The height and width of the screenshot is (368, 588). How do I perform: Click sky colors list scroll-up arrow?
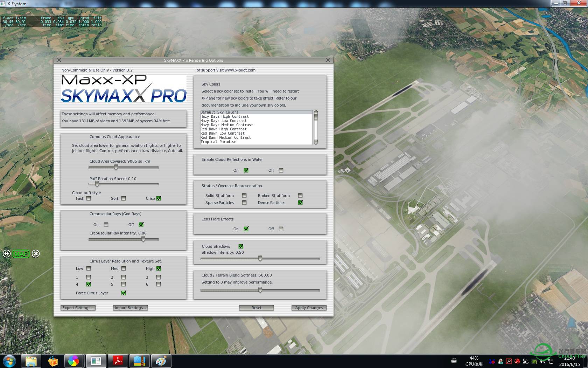(x=316, y=112)
